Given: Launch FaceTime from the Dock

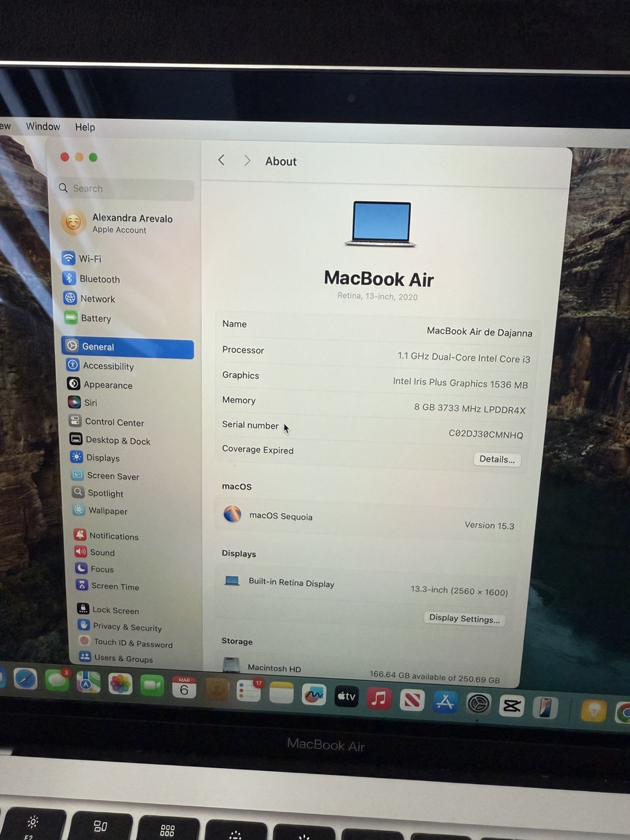Looking at the screenshot, I should pyautogui.click(x=152, y=685).
